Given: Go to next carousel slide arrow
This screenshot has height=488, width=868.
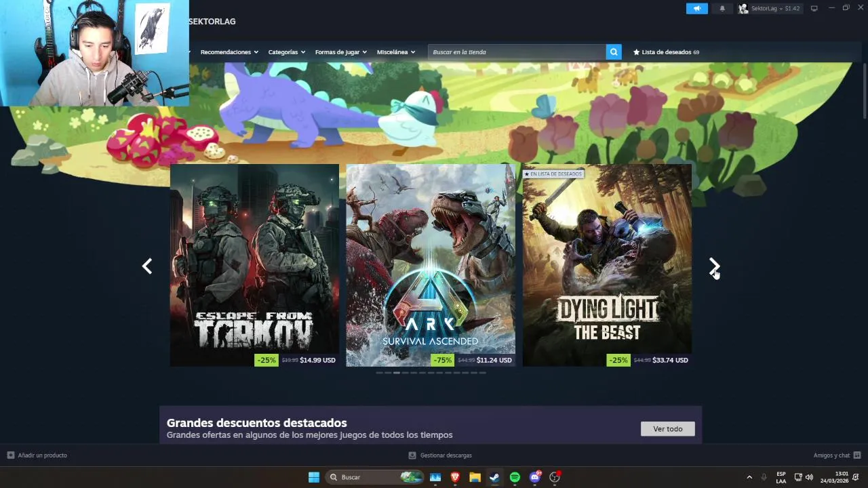Looking at the screenshot, I should (714, 266).
